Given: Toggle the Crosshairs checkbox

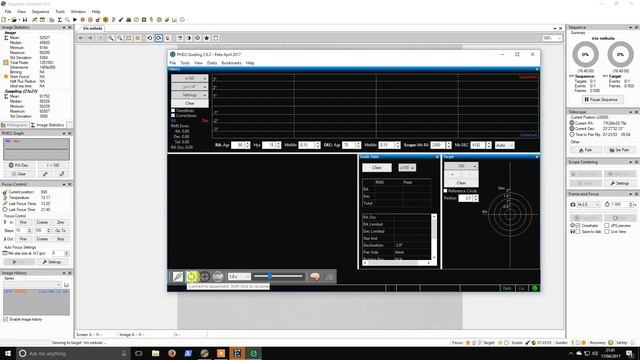Looking at the screenshot, I should click(578, 225).
